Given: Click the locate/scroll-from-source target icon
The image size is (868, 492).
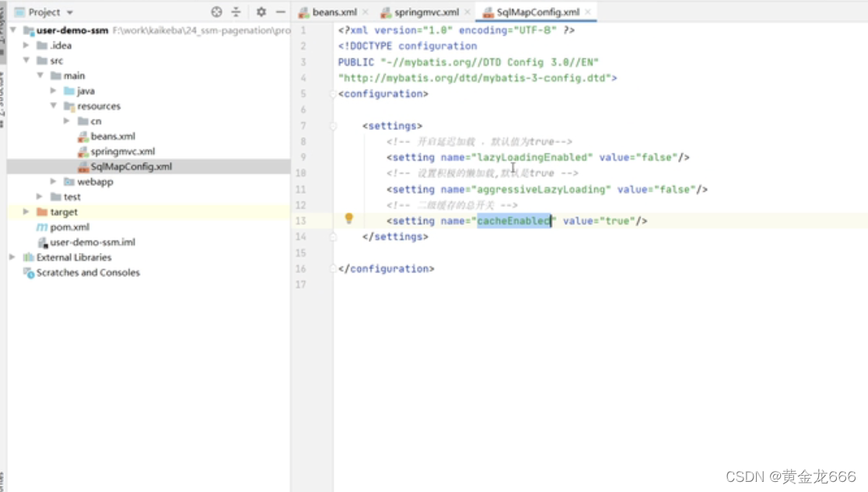Looking at the screenshot, I should click(x=216, y=12).
